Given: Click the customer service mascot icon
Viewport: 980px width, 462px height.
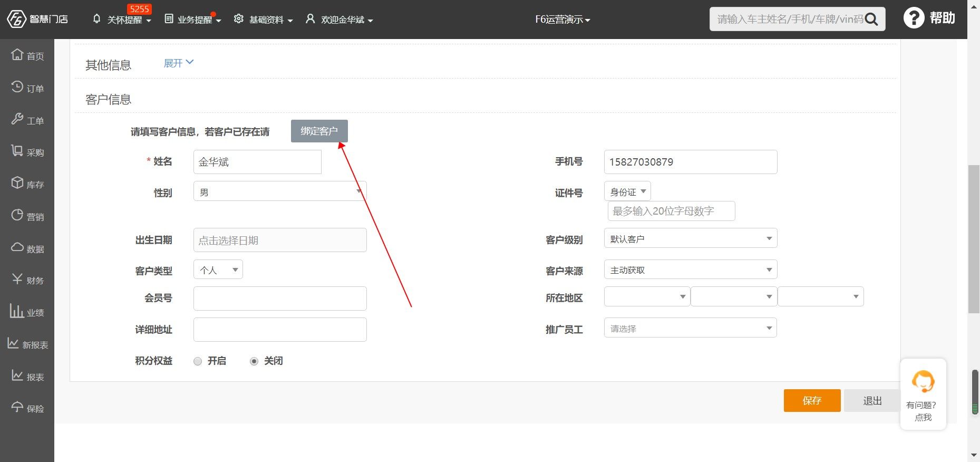Looking at the screenshot, I should pos(923,381).
